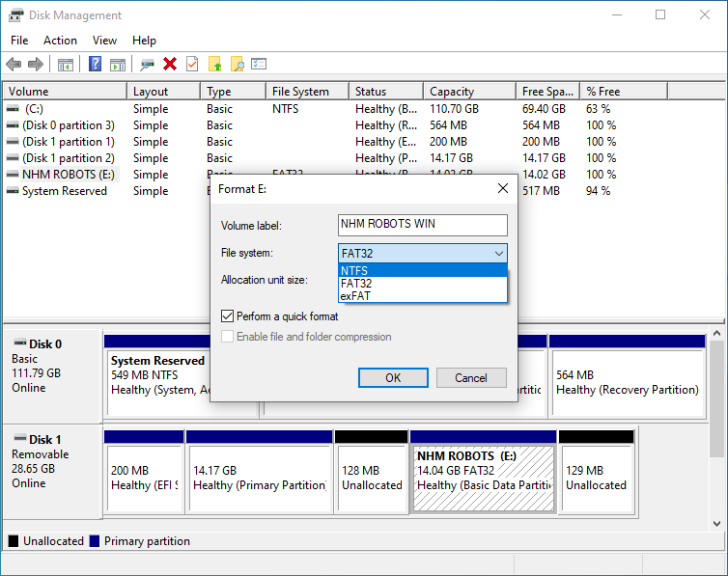The image size is (728, 576).
Task: Click the Forward arrow toolbar icon
Action: pos(36,64)
